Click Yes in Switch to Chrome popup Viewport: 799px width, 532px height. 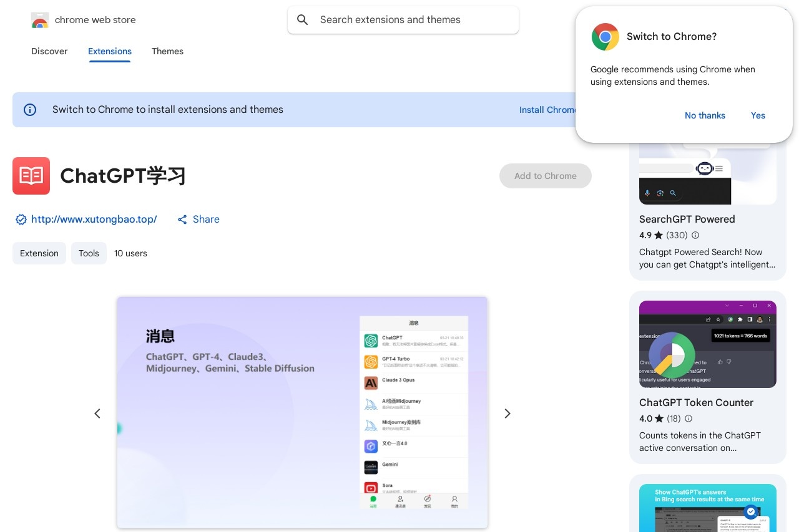click(x=758, y=115)
